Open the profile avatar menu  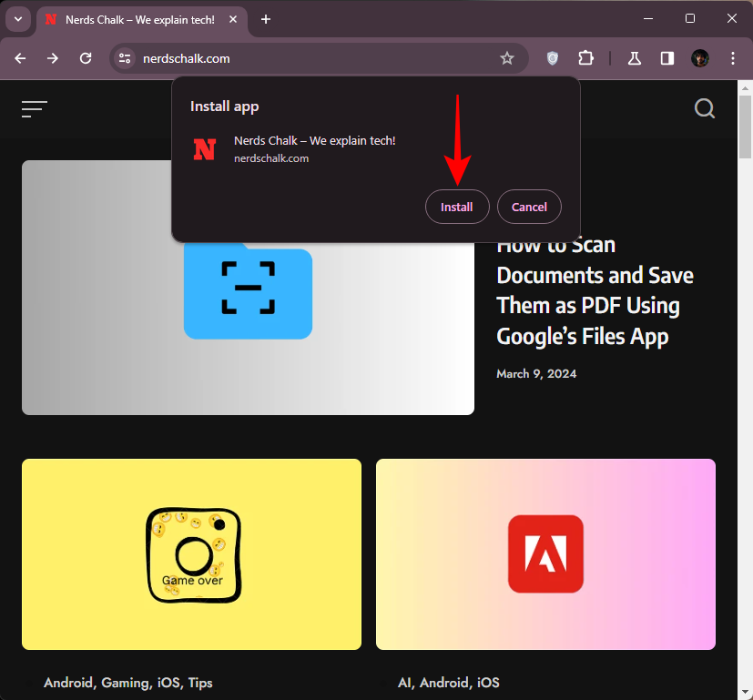point(700,58)
